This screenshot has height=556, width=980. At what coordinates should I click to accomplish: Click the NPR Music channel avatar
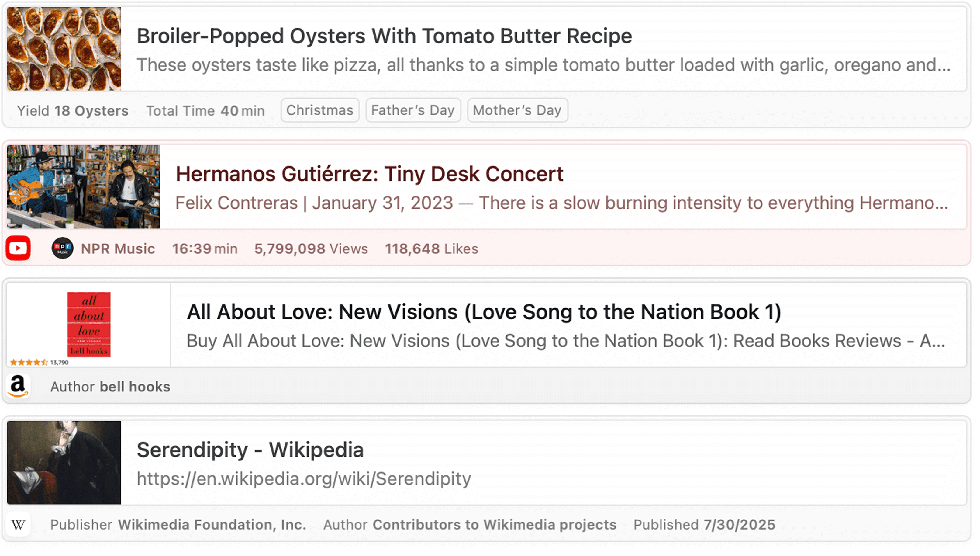62,248
